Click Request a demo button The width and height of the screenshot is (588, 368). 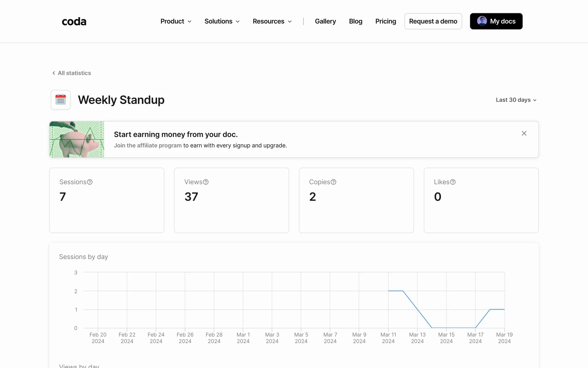point(433,21)
